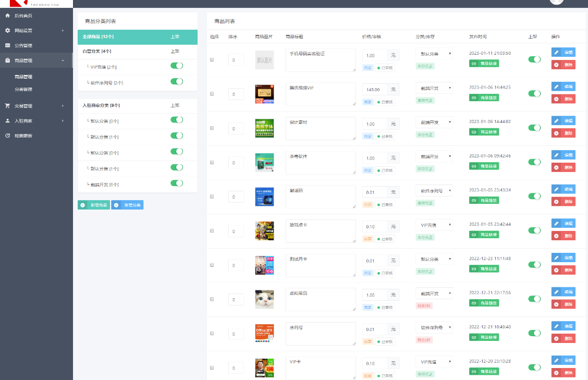Disable 上架 switch for 杀毒软件 product
The width and height of the screenshot is (588, 380).
534,162
